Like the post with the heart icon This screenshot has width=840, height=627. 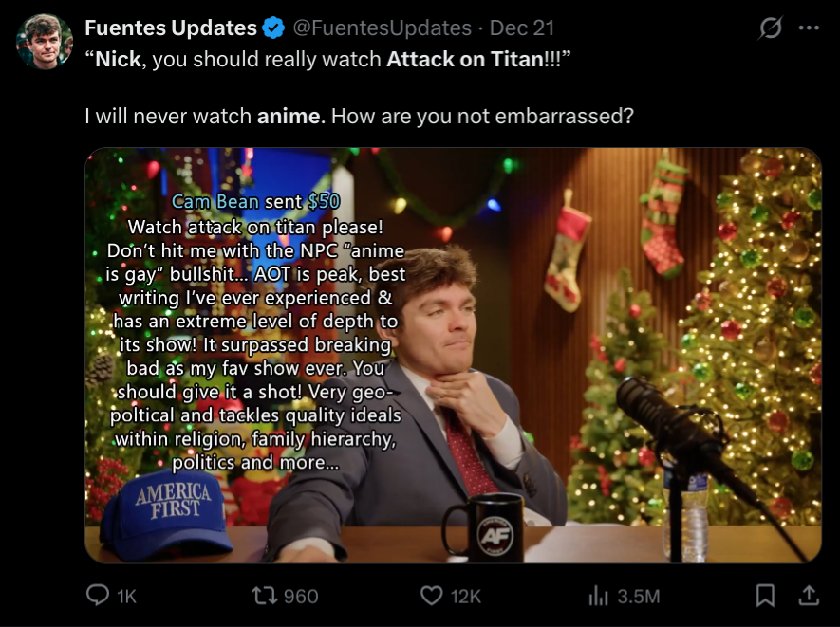[431, 596]
